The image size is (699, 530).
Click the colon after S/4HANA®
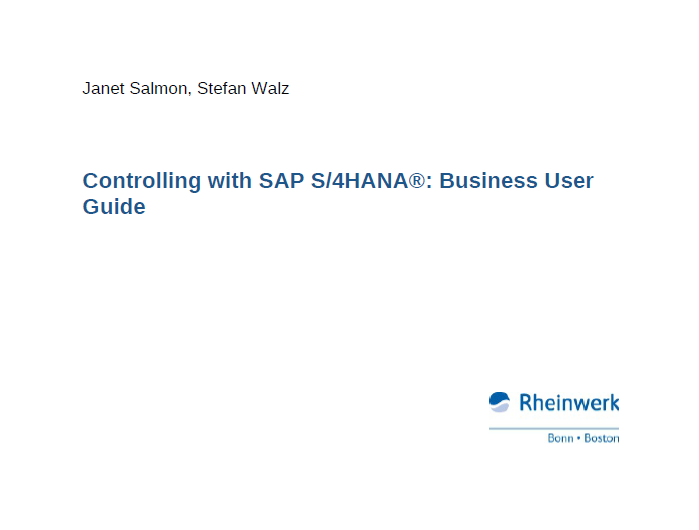pyautogui.click(x=429, y=183)
